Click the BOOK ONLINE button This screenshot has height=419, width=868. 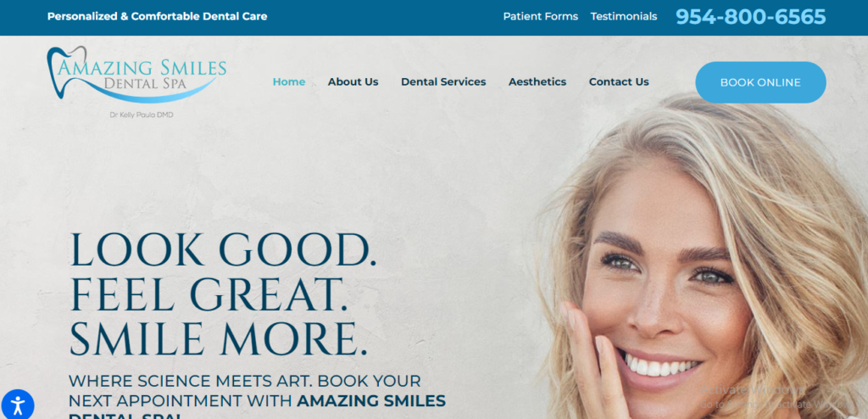pos(760,82)
